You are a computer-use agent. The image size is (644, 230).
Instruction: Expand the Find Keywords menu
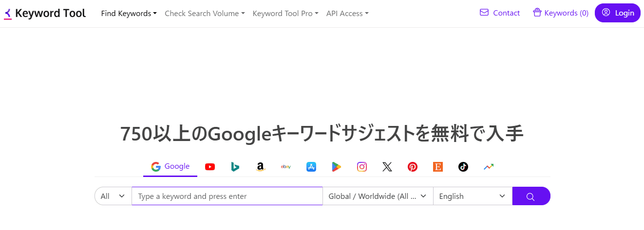129,14
